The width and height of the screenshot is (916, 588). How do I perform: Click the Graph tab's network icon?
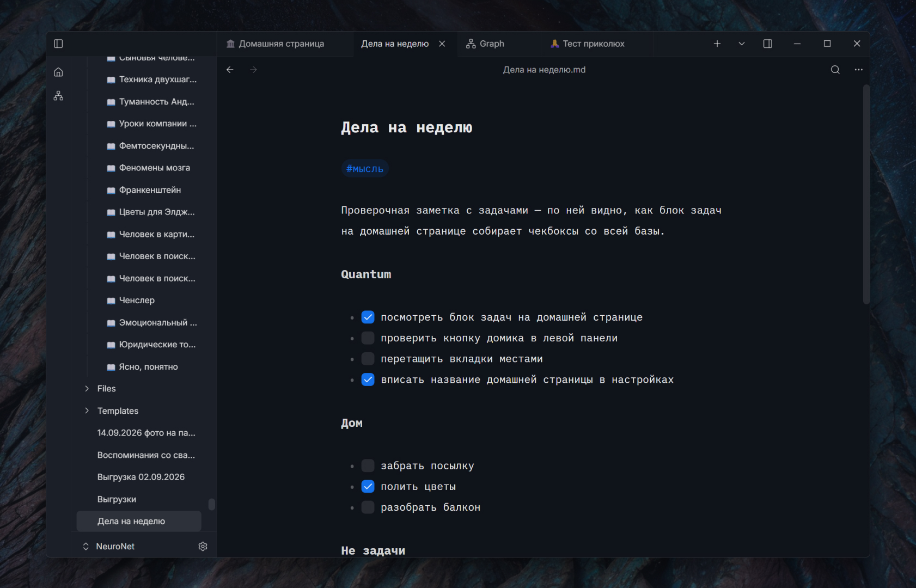[x=471, y=44]
